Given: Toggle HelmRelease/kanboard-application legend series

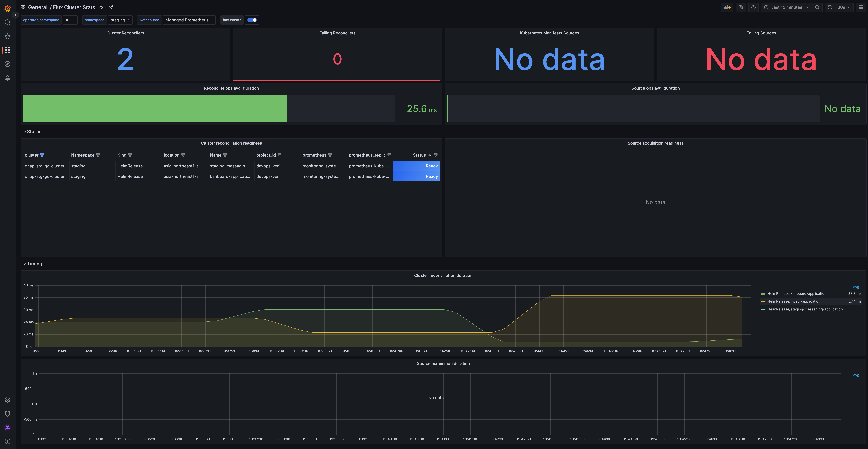Looking at the screenshot, I should pyautogui.click(x=797, y=294).
